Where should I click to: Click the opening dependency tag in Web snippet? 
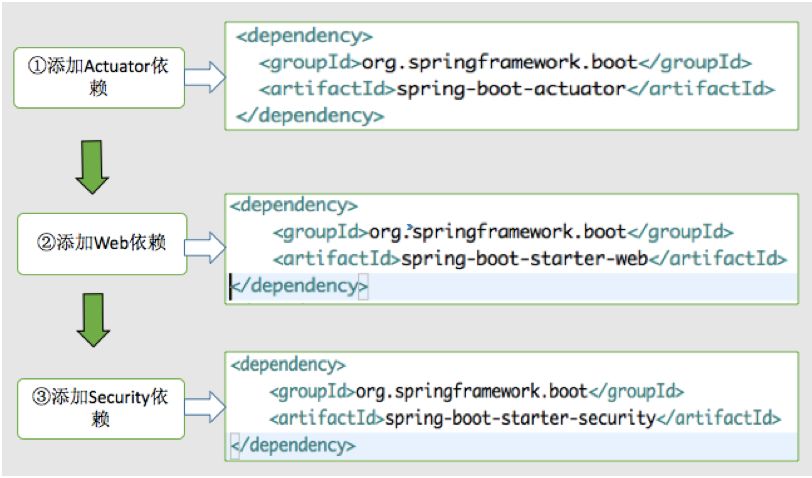tap(294, 205)
